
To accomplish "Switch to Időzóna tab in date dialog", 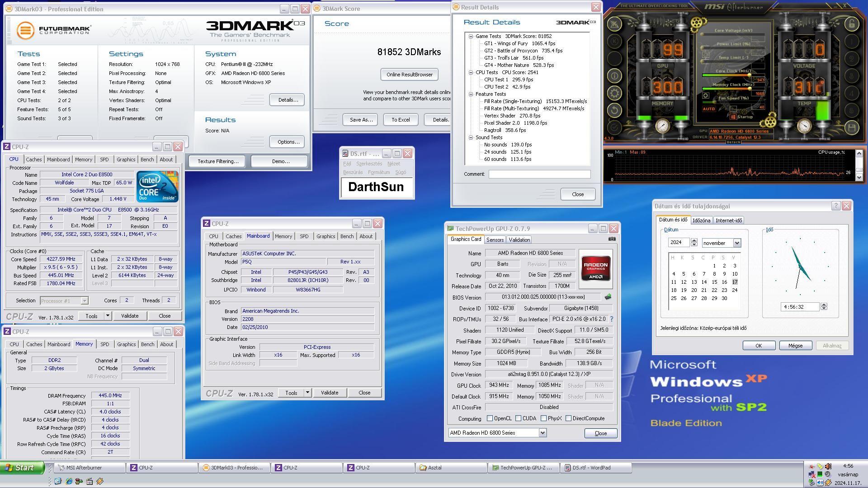I will click(701, 221).
